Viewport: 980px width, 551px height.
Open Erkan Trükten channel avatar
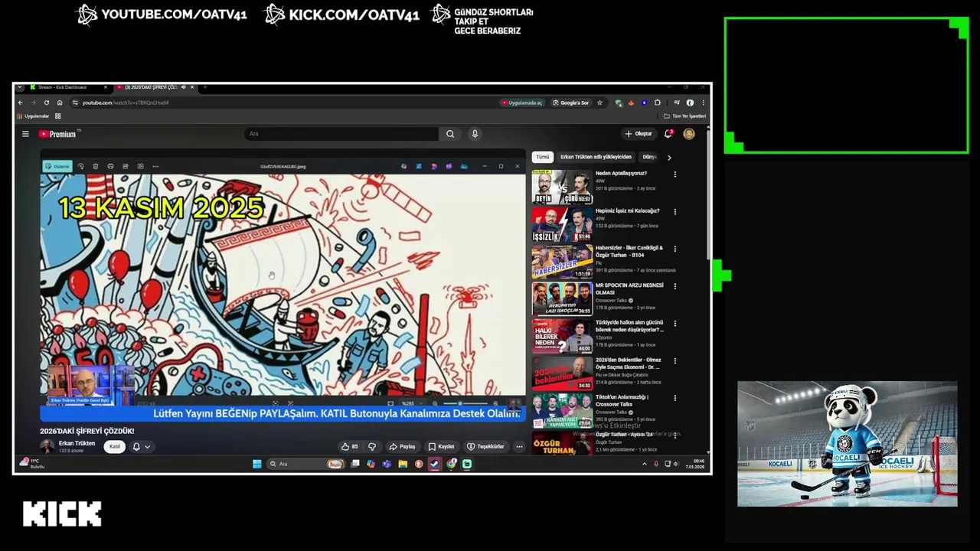pyautogui.click(x=47, y=446)
